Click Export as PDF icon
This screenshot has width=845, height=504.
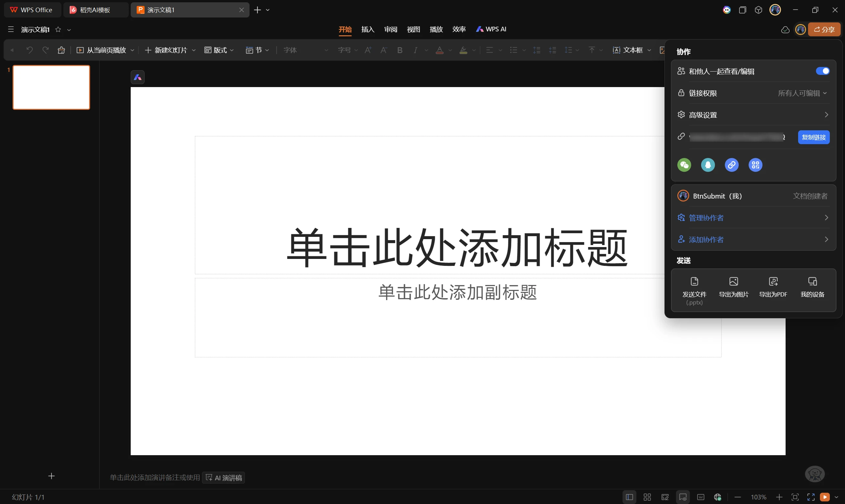(x=773, y=282)
